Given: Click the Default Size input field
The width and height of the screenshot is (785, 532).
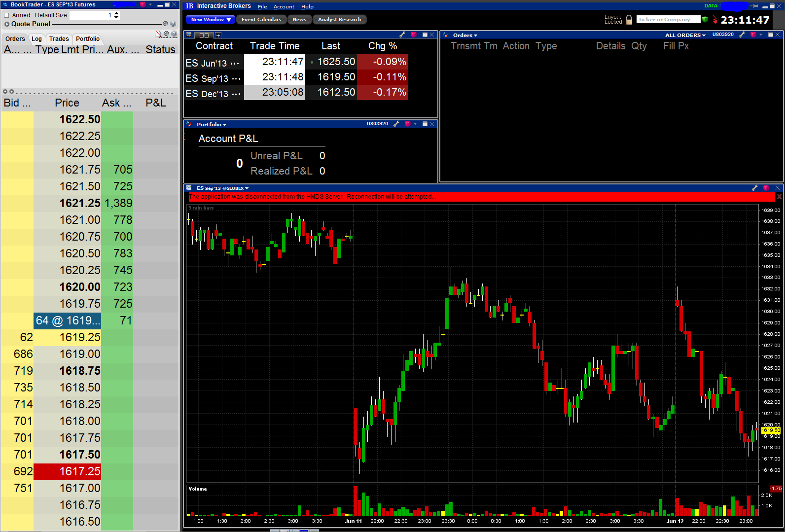Looking at the screenshot, I should (91, 15).
